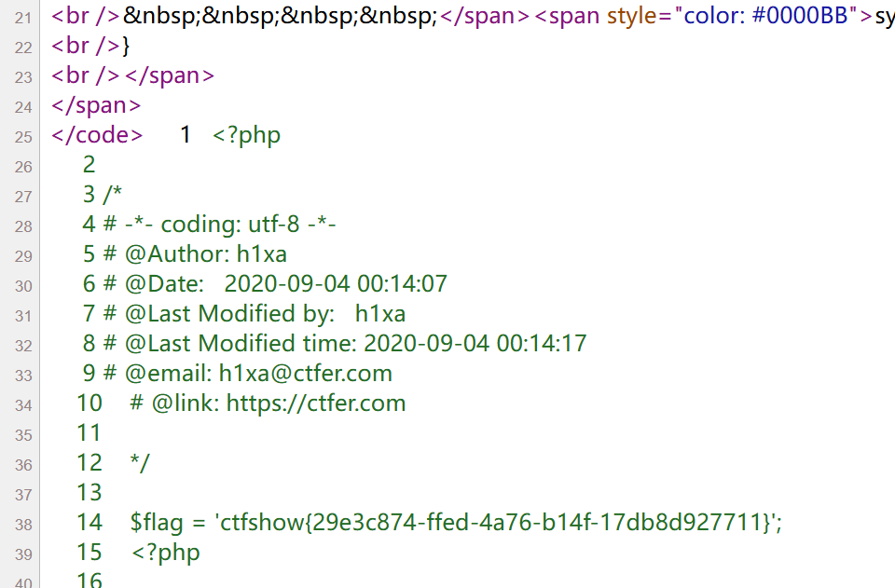The height and width of the screenshot is (588, 895).
Task: Click the color #0000BB style value
Action: coord(765,16)
